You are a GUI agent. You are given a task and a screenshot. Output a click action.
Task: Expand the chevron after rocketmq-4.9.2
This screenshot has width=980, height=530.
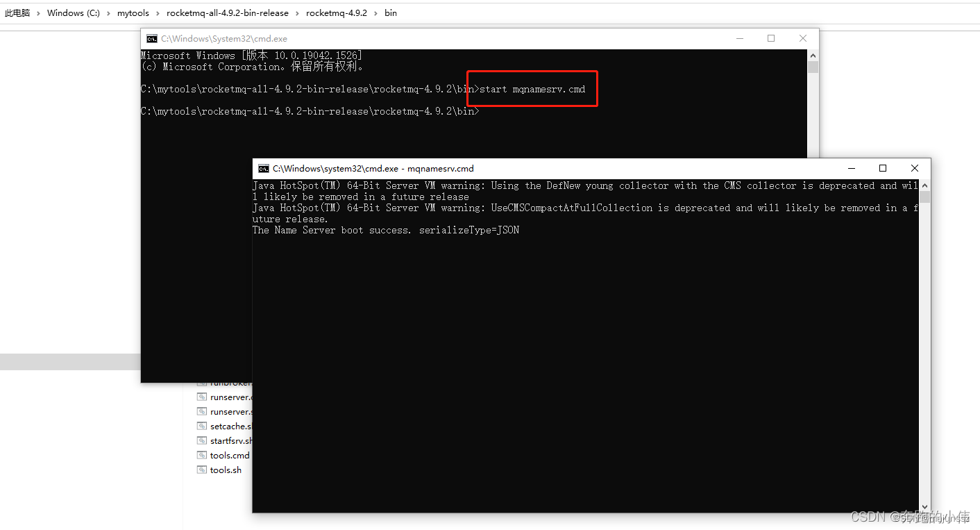tap(376, 13)
